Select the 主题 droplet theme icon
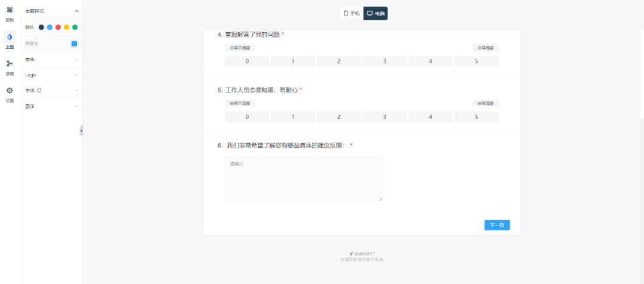Screen dimensions: 644x284 tap(10, 37)
